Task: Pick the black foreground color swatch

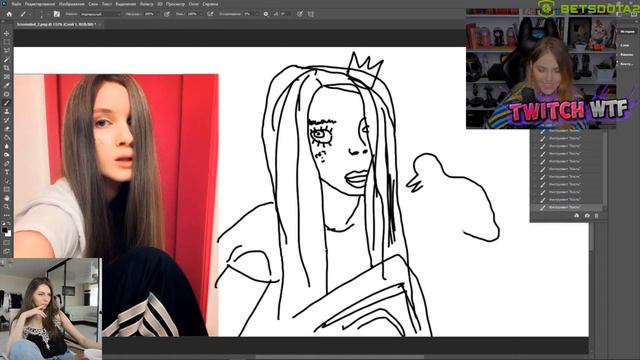Action: point(5,230)
